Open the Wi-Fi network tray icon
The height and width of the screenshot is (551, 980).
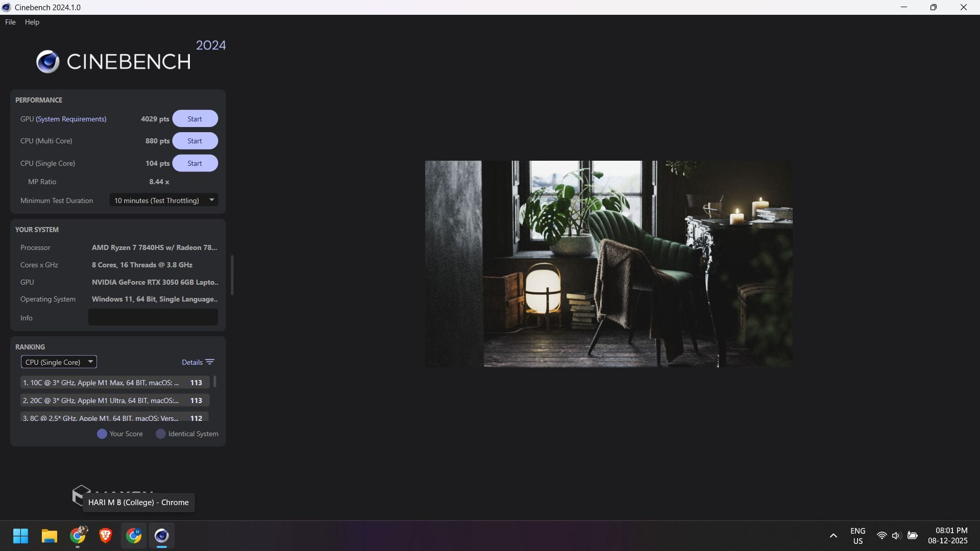click(x=881, y=536)
